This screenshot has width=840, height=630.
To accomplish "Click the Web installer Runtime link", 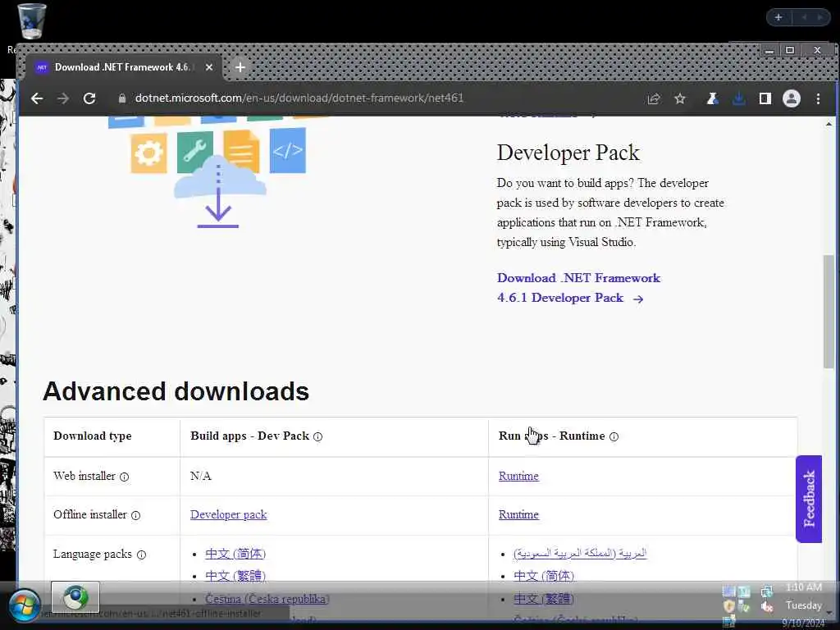I will coord(518,476).
